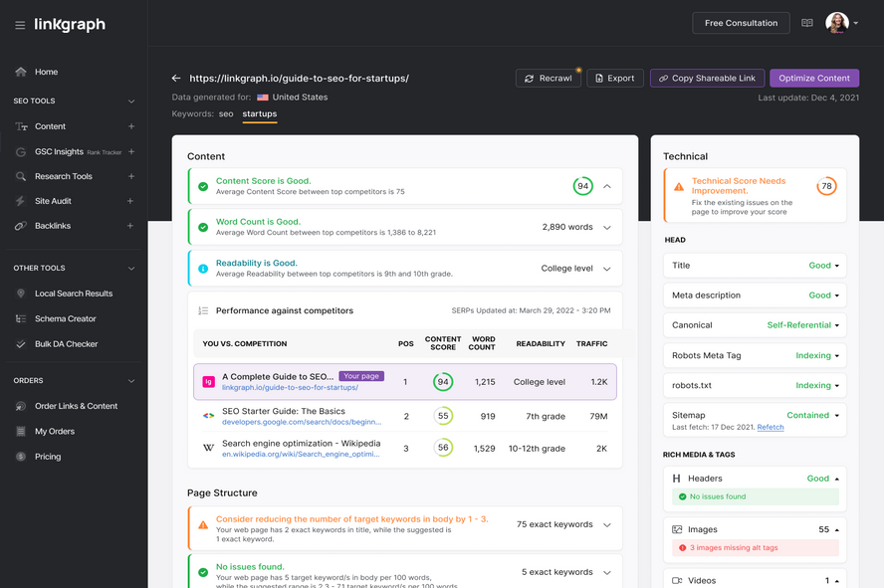This screenshot has height=588, width=884.
Task: Select the seo keyword tab
Action: 226,113
